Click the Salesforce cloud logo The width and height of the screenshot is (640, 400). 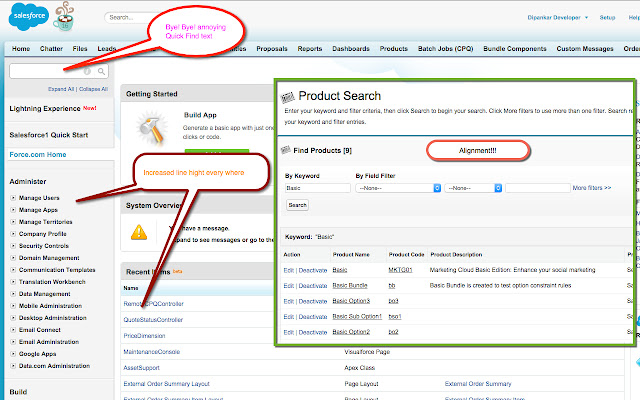click(28, 16)
